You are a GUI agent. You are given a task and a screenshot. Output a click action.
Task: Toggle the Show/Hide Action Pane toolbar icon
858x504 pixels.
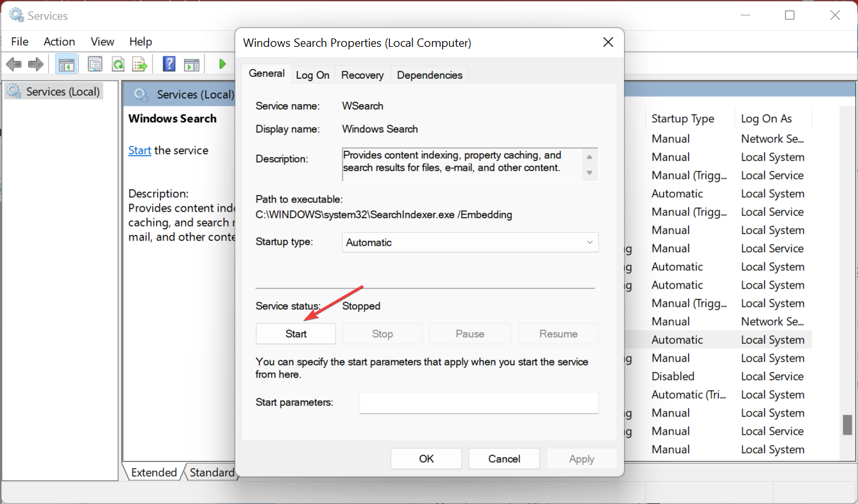(192, 64)
